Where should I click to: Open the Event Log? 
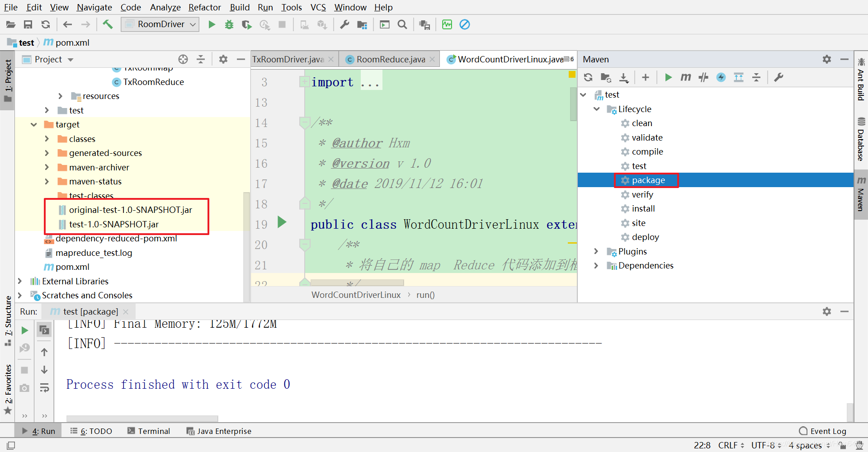(823, 431)
